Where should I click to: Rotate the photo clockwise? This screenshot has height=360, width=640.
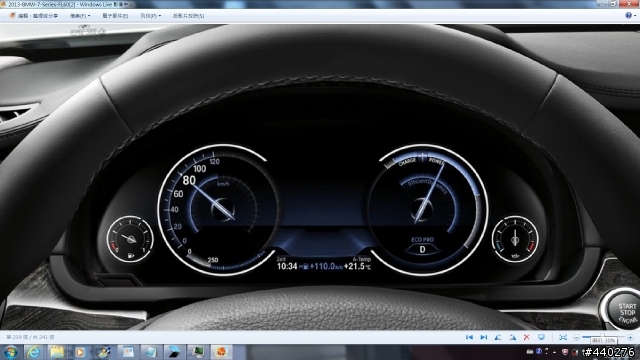[512, 337]
